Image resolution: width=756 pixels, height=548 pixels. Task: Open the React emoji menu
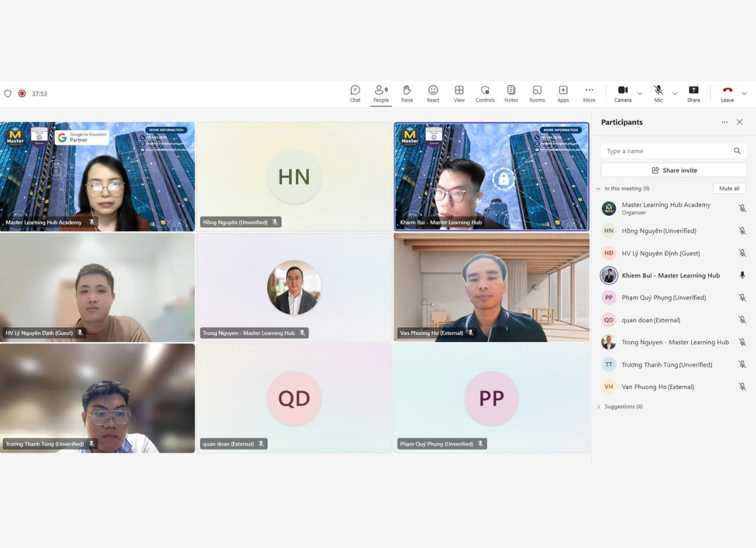click(x=433, y=93)
